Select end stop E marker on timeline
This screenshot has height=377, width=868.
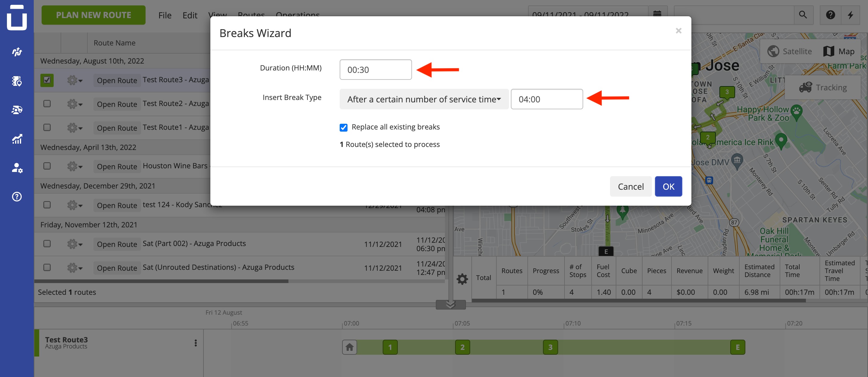coord(737,347)
